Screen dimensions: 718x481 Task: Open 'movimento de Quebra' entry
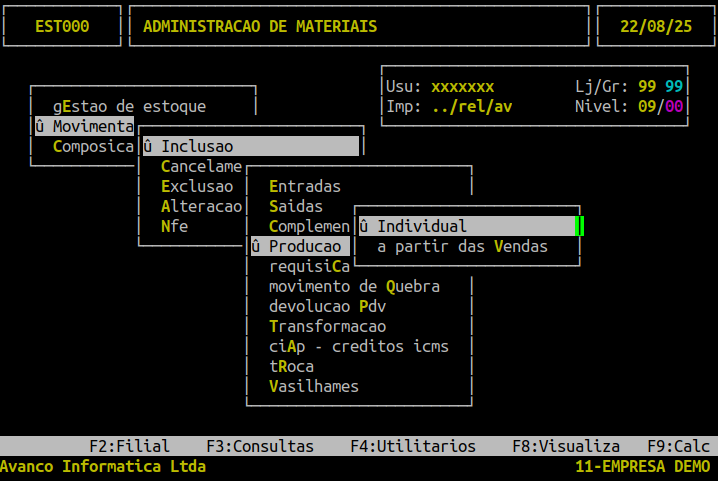click(x=354, y=287)
